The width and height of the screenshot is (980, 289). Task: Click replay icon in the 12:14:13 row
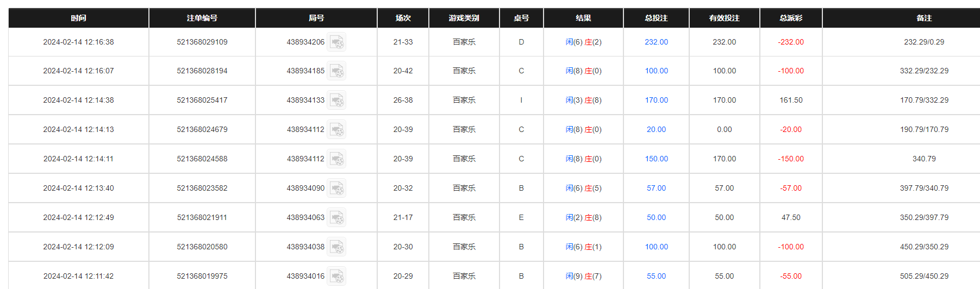[x=336, y=129]
